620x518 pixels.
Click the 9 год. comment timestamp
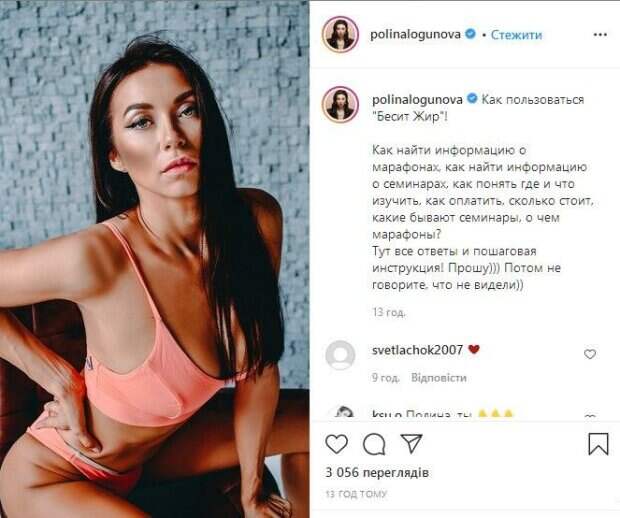386,378
